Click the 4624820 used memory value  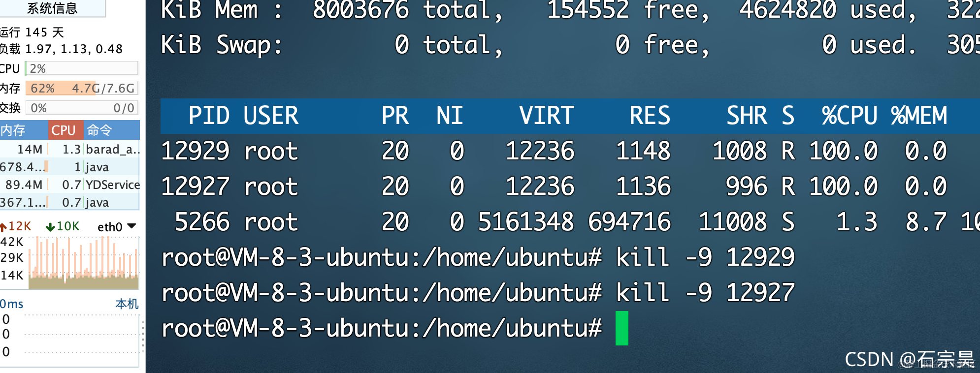point(788,10)
